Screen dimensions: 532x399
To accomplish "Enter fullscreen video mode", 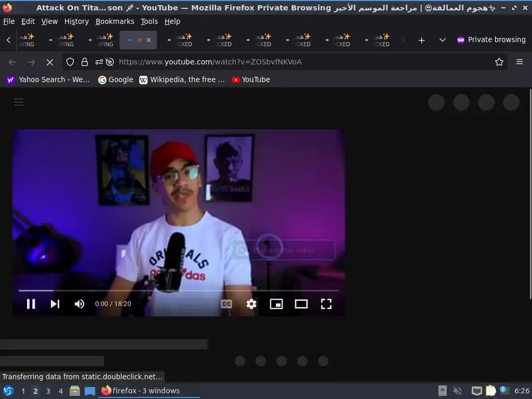I will (x=326, y=304).
